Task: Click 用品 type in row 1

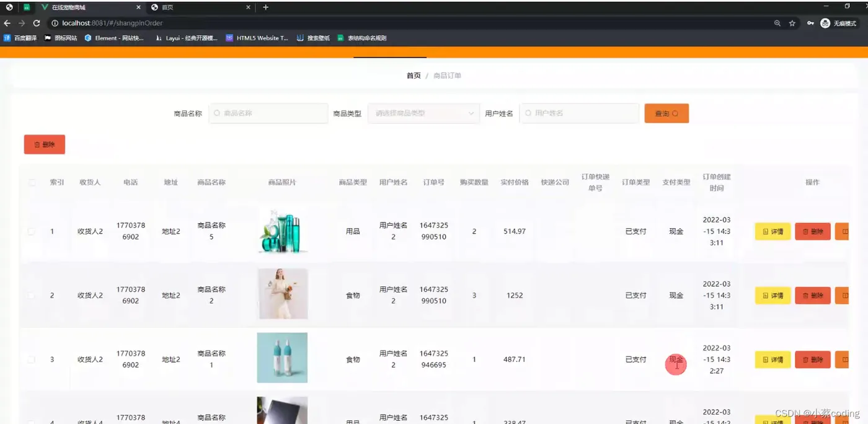Action: click(x=353, y=231)
